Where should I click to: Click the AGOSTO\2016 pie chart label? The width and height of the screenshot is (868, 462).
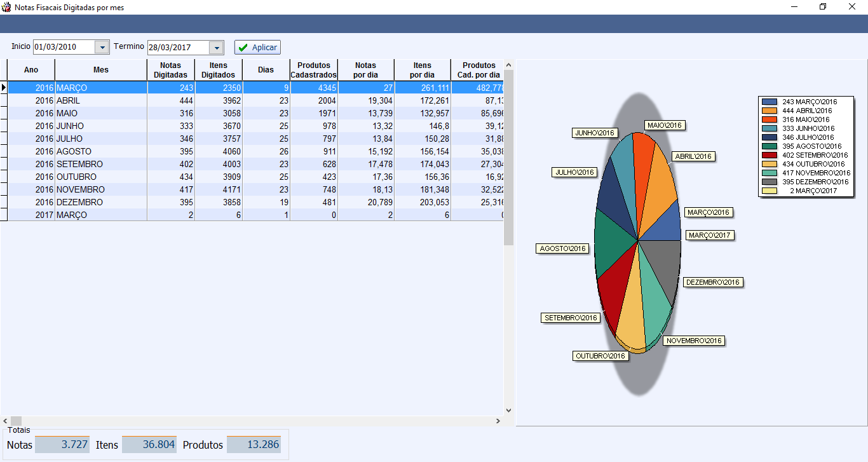pyautogui.click(x=562, y=248)
